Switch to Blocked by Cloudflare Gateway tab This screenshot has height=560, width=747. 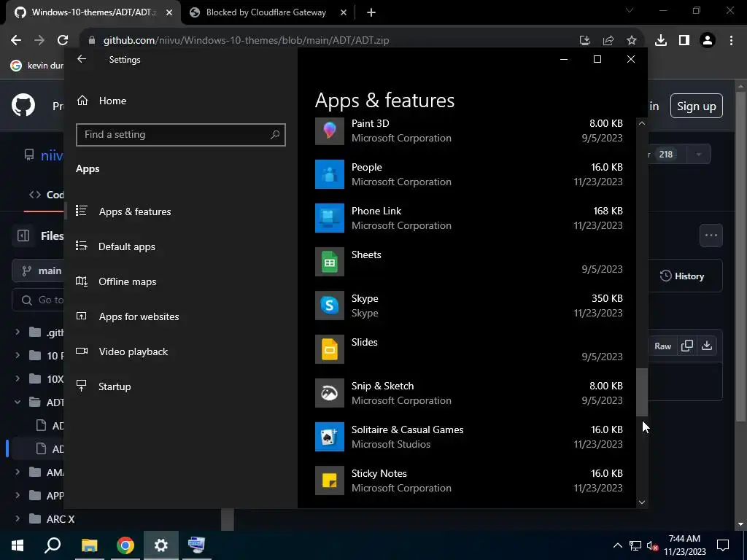(x=266, y=12)
